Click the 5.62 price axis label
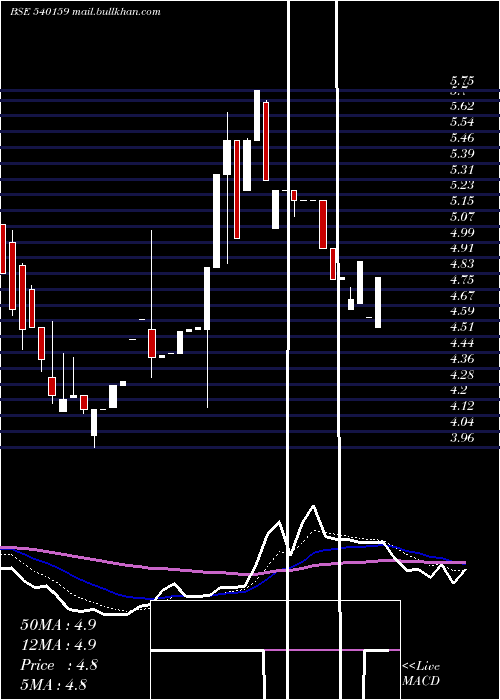The width and height of the screenshot is (500, 700). tap(462, 106)
